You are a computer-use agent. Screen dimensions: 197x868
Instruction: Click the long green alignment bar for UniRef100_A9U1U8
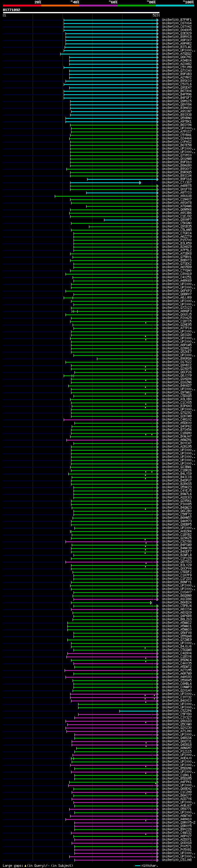[107, 196]
